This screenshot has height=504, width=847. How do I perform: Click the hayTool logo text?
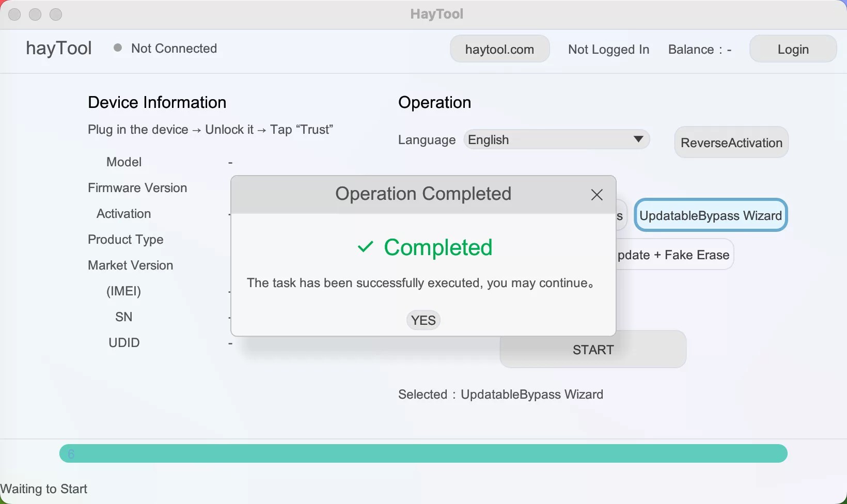(59, 49)
